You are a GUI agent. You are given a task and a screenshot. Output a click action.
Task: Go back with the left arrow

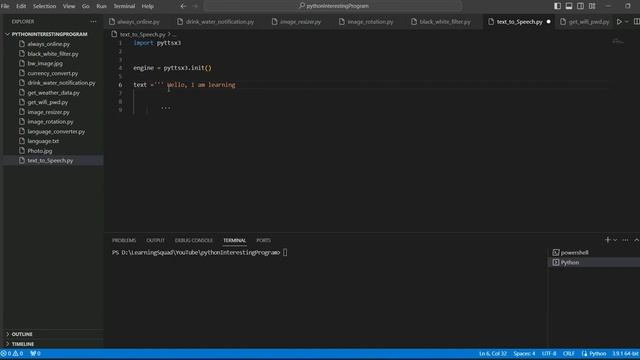183,6
